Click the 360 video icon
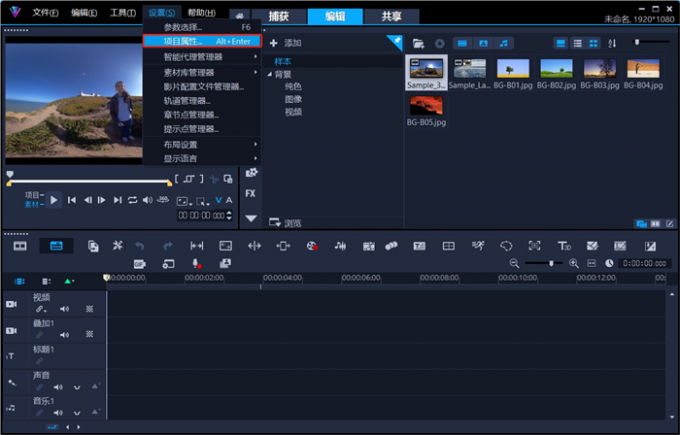The width and height of the screenshot is (680, 435). coord(163,200)
